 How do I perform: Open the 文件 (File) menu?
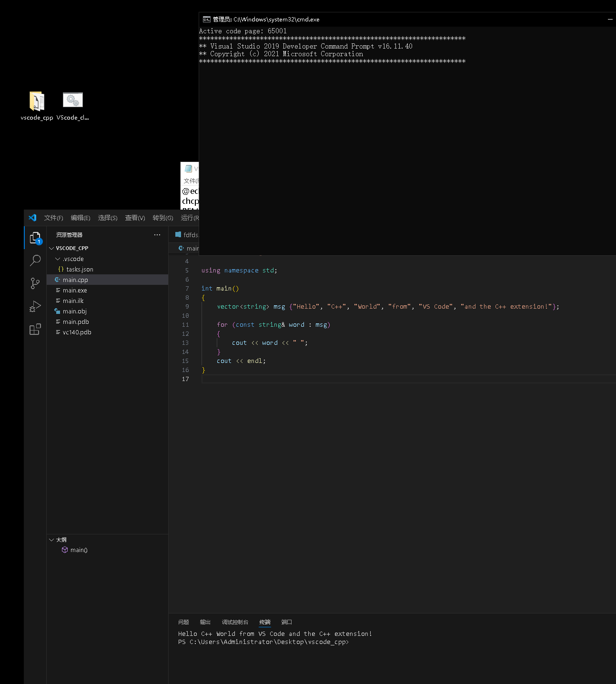tap(53, 218)
